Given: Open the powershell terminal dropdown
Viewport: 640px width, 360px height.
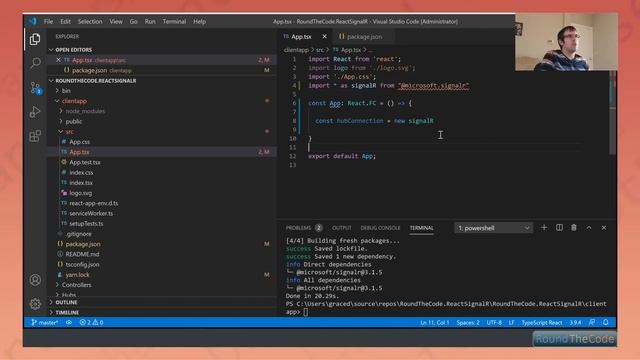Looking at the screenshot, I should pyautogui.click(x=493, y=228).
